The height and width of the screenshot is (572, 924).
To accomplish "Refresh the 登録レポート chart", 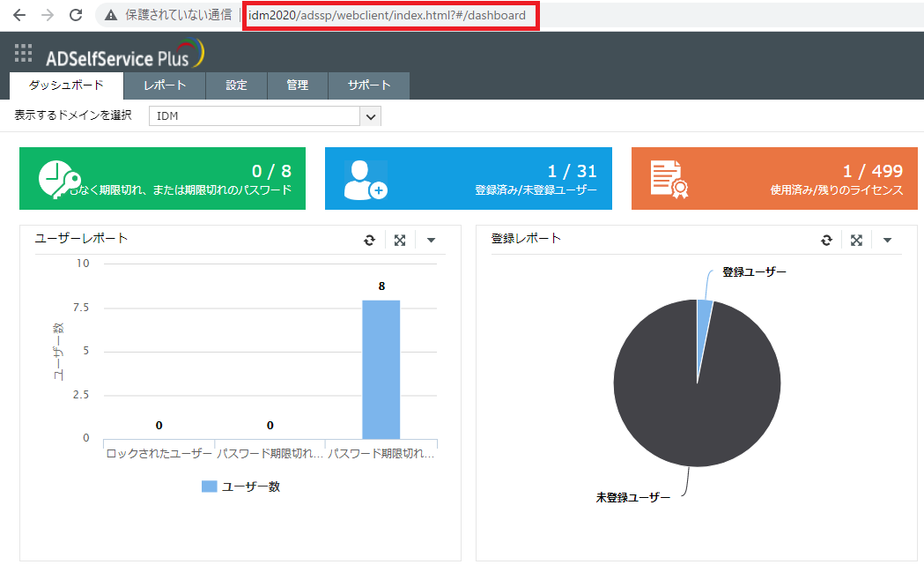I will click(x=826, y=241).
